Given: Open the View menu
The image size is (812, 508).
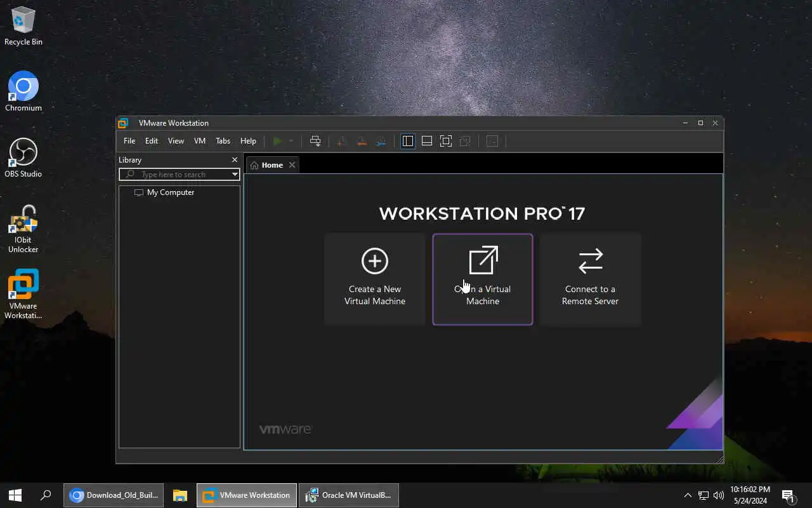Looking at the screenshot, I should pyautogui.click(x=176, y=141).
